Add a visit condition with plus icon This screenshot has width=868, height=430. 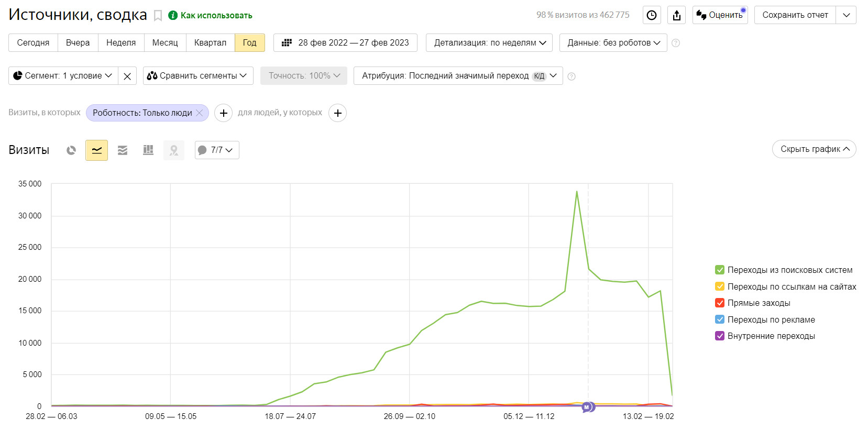tap(224, 113)
